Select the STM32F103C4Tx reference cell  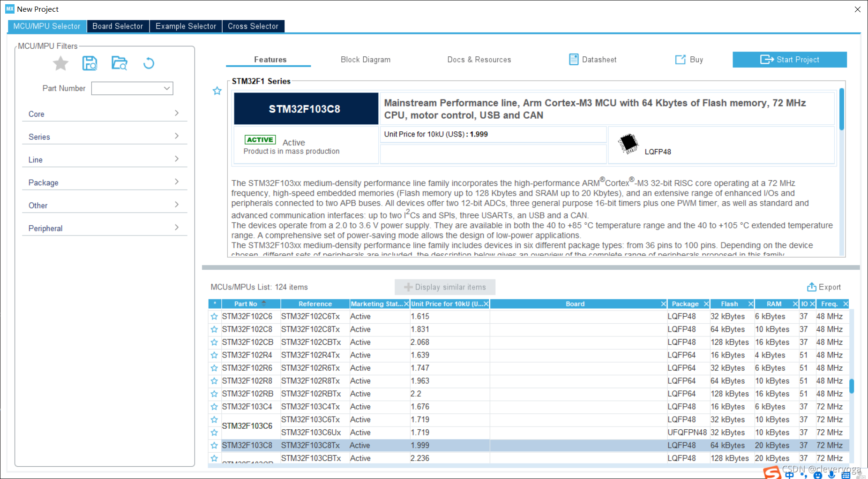point(315,407)
